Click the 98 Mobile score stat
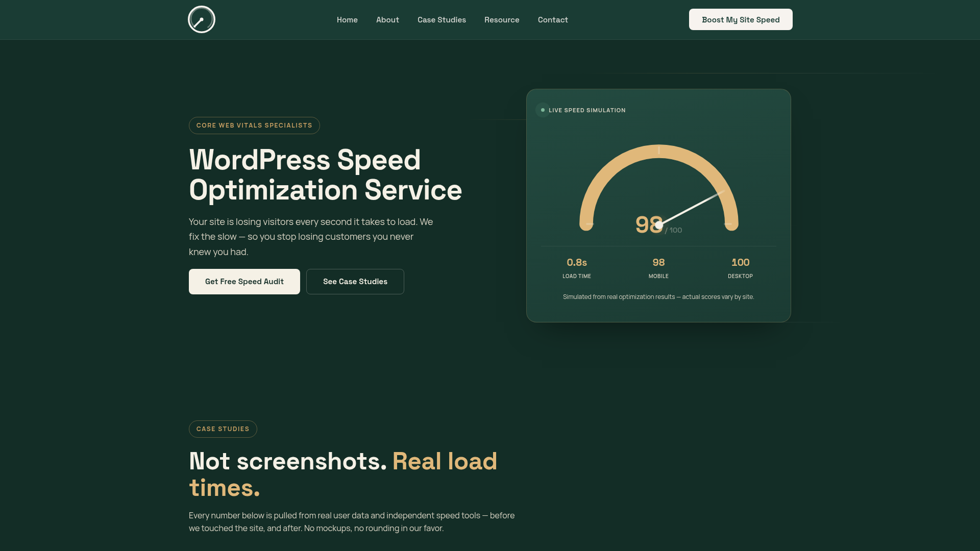Screen dimensions: 980x551 click(x=658, y=268)
